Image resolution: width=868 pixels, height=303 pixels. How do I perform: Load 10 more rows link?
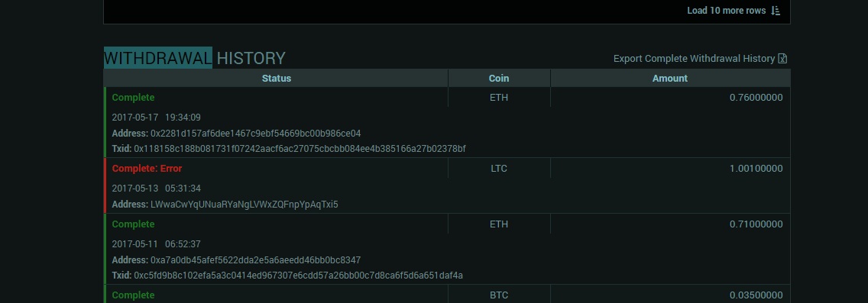pos(727,11)
